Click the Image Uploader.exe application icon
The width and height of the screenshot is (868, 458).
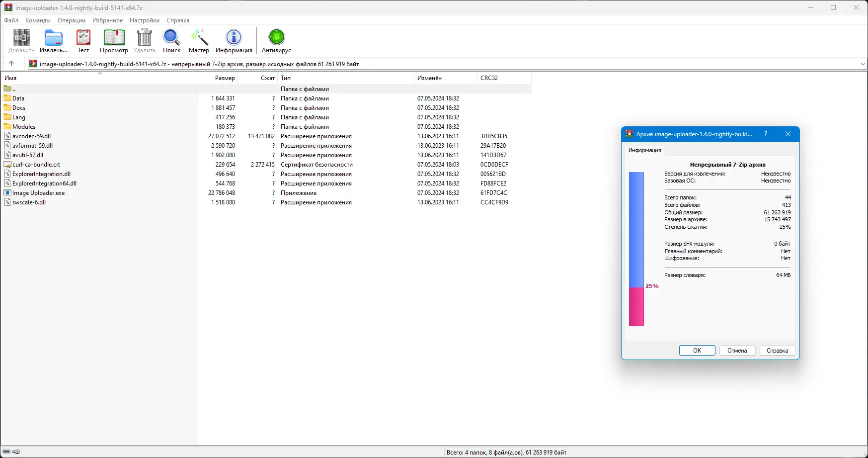[7, 192]
